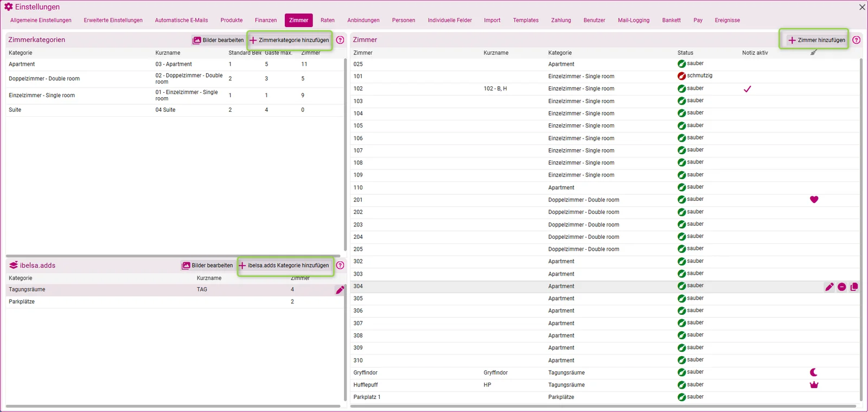Click the Einstellungen gear icon in the title

(9, 7)
